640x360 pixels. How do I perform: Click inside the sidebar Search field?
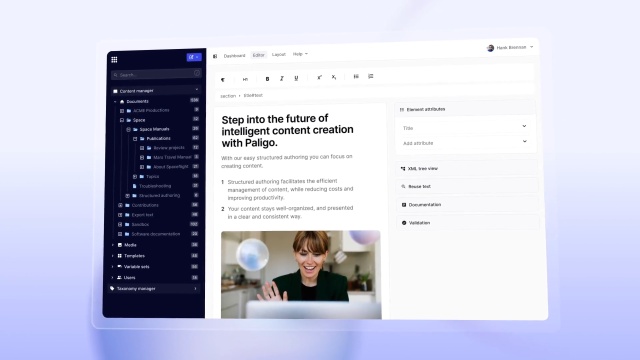156,74
